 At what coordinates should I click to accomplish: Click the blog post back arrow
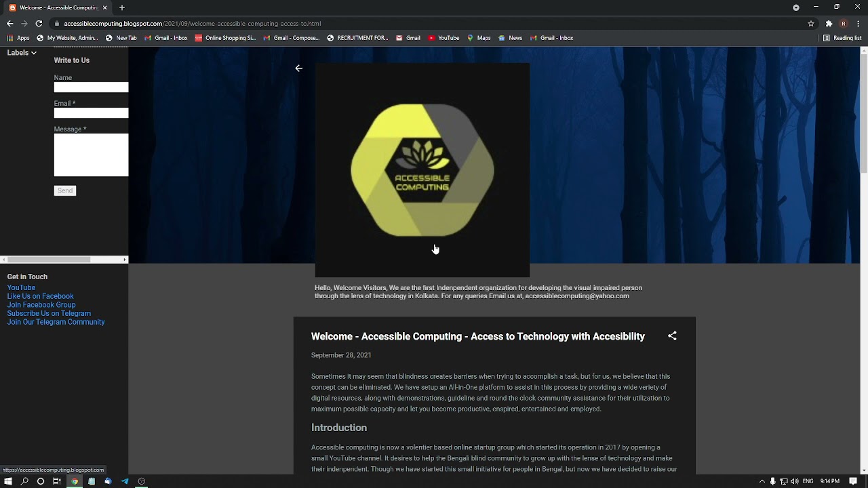point(299,68)
